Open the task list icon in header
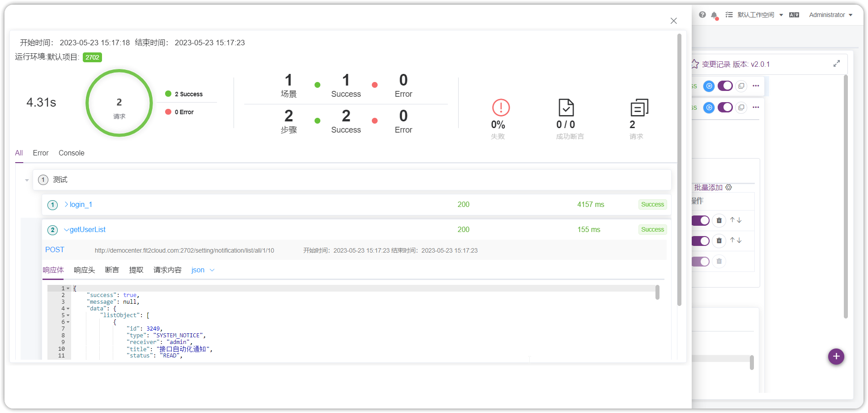868x413 pixels. point(729,15)
